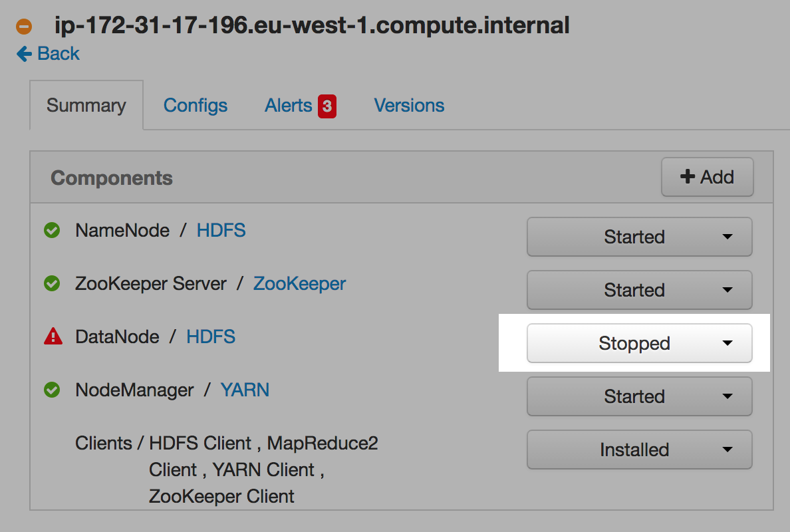Open the NameNode Started dropdown
The width and height of the screenshot is (790, 532).
click(x=639, y=237)
